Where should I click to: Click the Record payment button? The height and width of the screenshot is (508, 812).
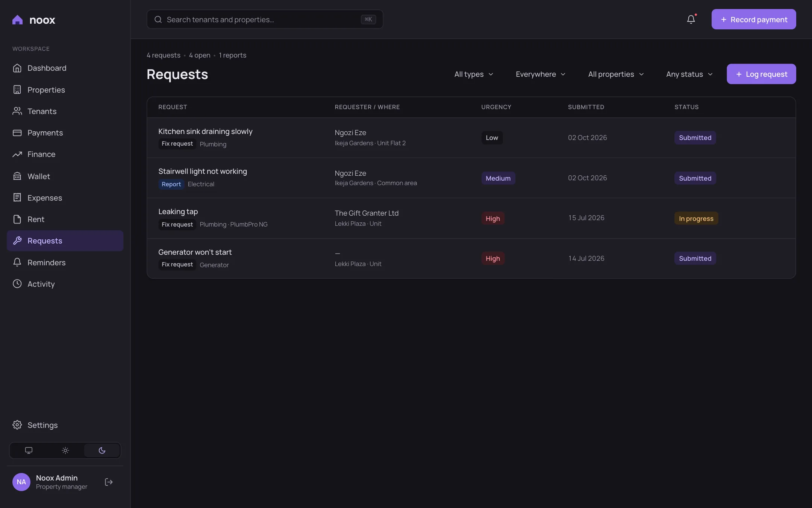754,19
